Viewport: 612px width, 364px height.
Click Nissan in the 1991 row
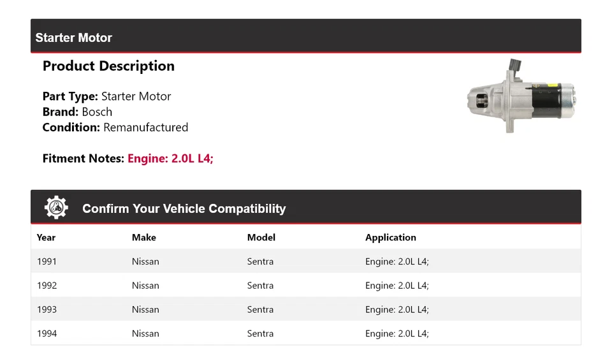coord(145,261)
